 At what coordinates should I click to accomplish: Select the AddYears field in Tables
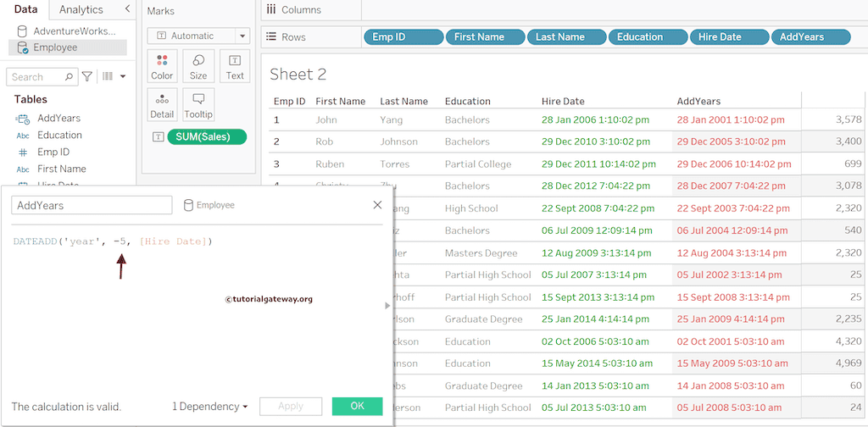pos(58,119)
